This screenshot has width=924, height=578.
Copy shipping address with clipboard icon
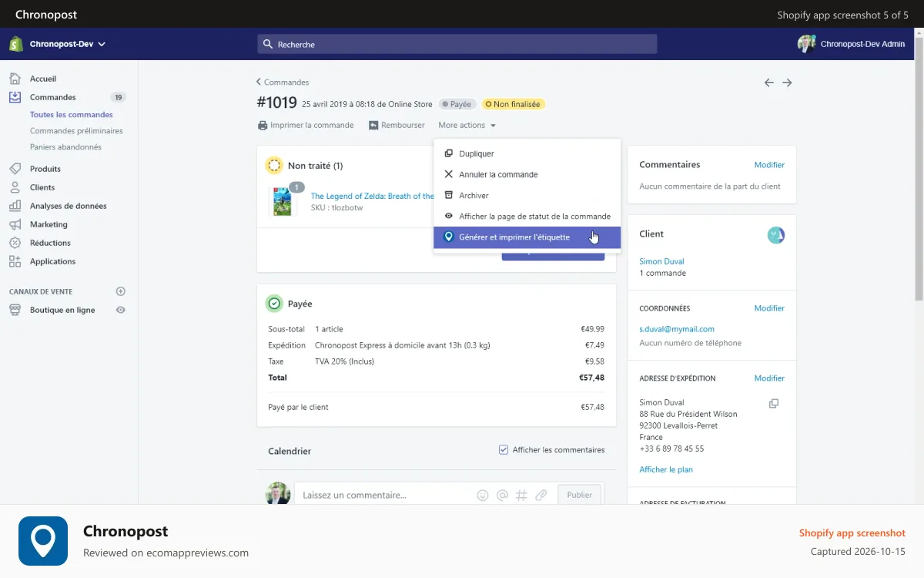coord(774,403)
